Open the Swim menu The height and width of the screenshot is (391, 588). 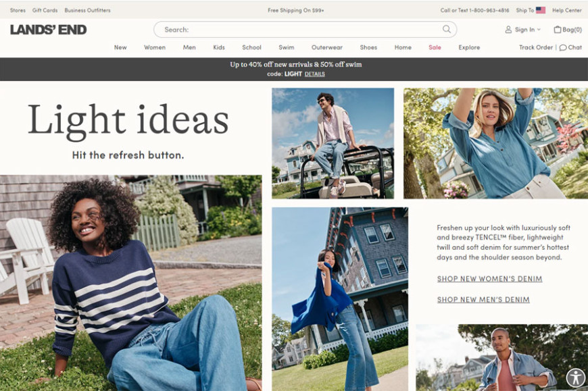click(287, 47)
